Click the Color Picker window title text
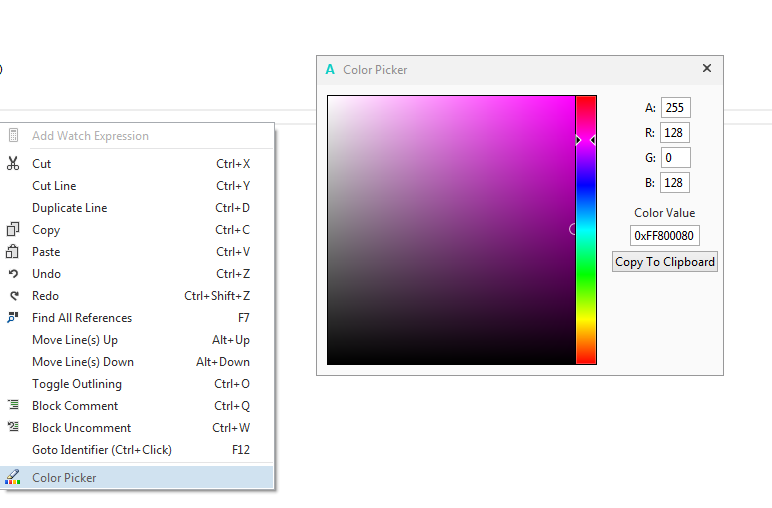 (375, 70)
